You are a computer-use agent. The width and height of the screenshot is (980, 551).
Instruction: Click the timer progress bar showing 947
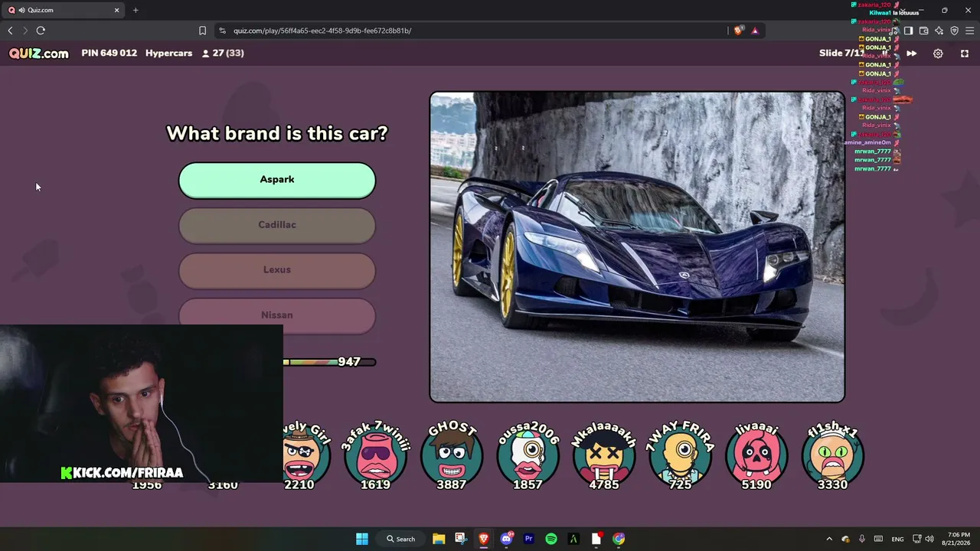point(329,362)
